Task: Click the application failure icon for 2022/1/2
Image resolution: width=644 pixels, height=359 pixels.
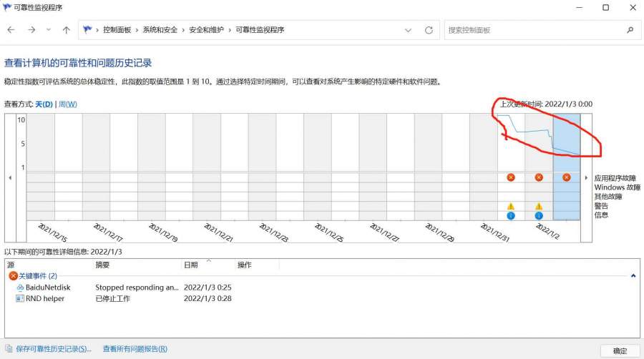Action: tap(539, 177)
